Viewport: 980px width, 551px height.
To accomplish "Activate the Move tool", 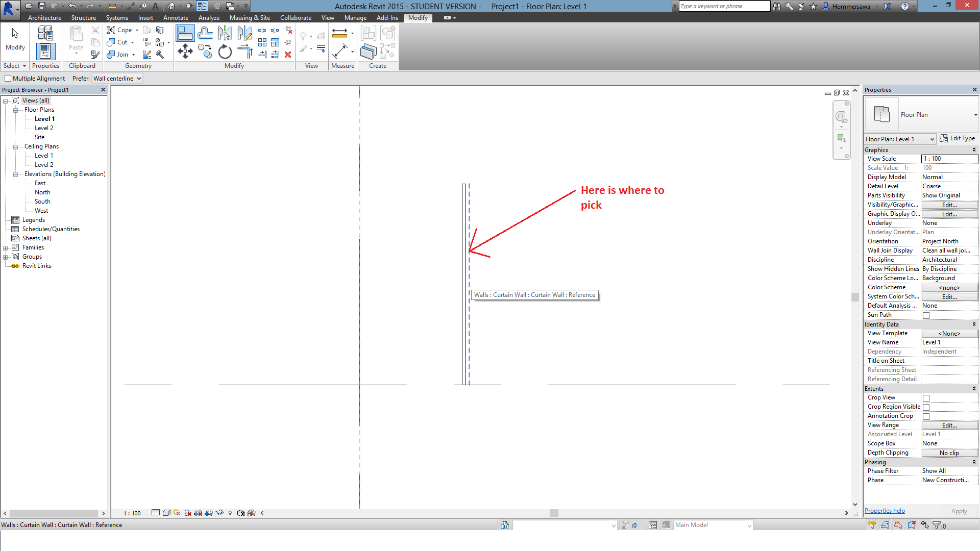I will [x=185, y=51].
